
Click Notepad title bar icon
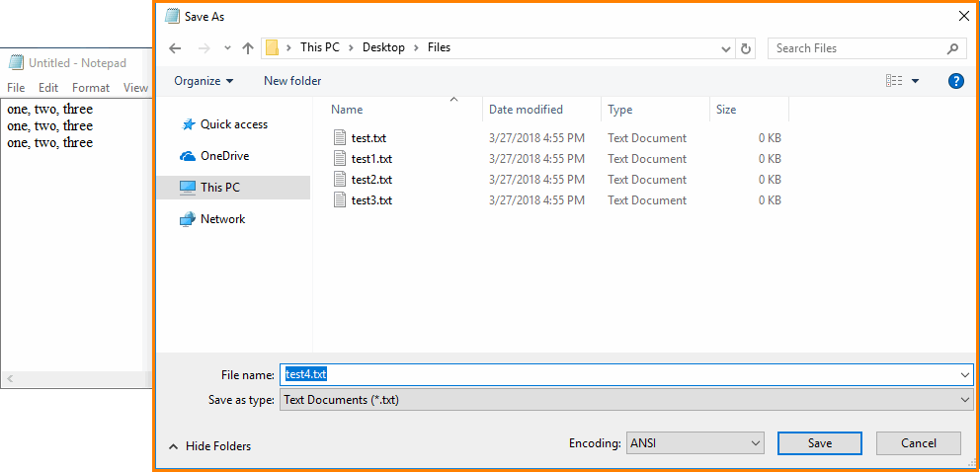[x=16, y=62]
